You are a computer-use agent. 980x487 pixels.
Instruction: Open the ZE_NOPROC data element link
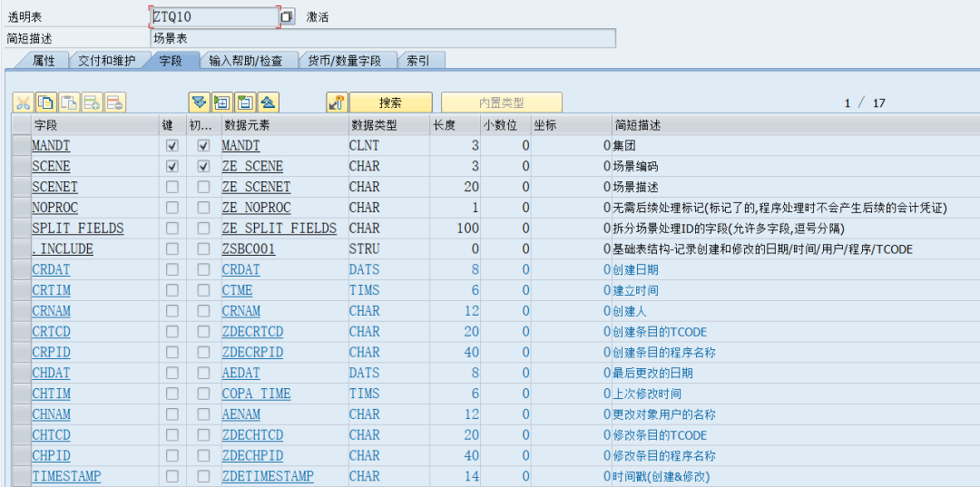tap(256, 208)
